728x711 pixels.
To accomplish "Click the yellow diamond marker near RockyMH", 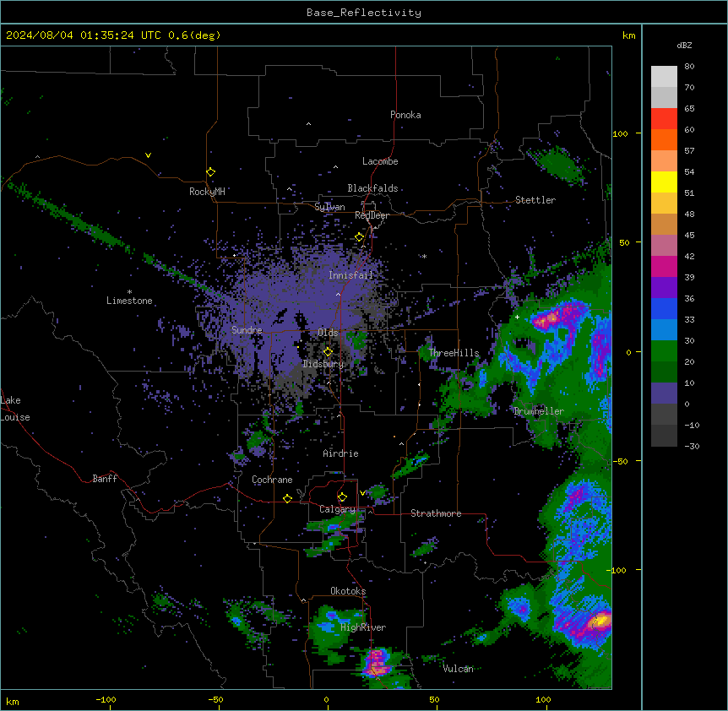I will click(x=211, y=172).
